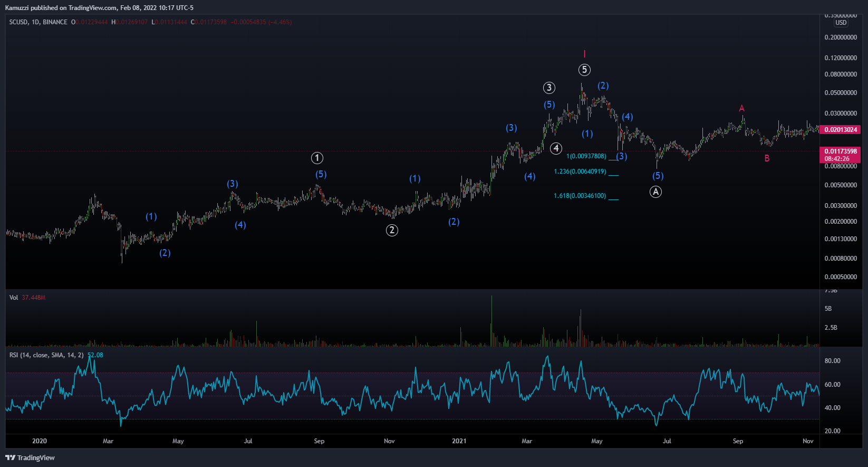Click the 2.5B volume axis label
The height and width of the screenshot is (467, 868).
[831, 328]
